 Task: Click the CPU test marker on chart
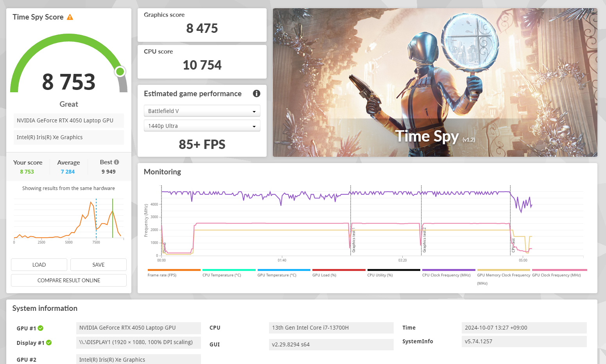point(513,245)
